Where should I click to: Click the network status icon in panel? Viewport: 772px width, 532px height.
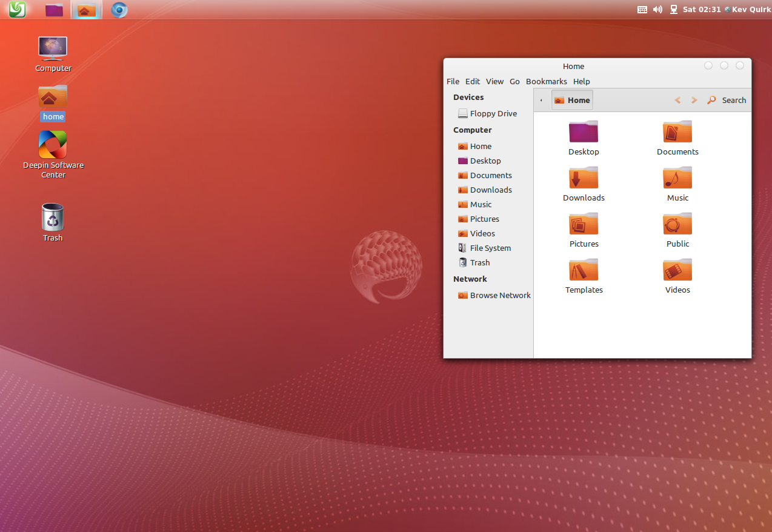point(673,10)
